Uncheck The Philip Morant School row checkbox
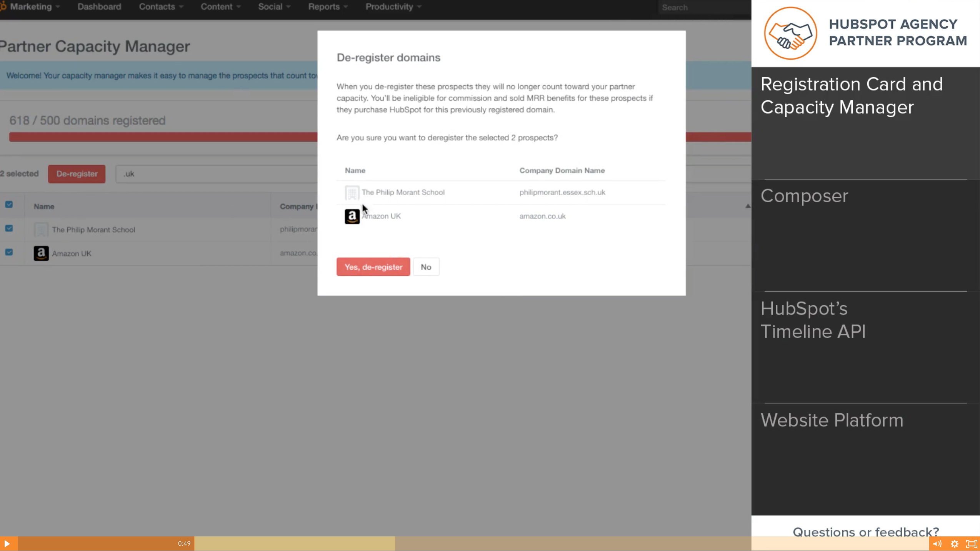 coord(9,228)
